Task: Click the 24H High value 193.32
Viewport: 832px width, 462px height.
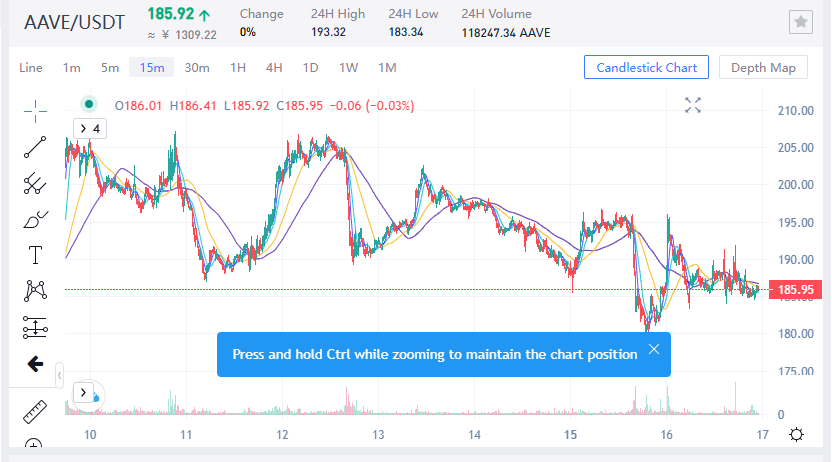Action: coord(328,32)
